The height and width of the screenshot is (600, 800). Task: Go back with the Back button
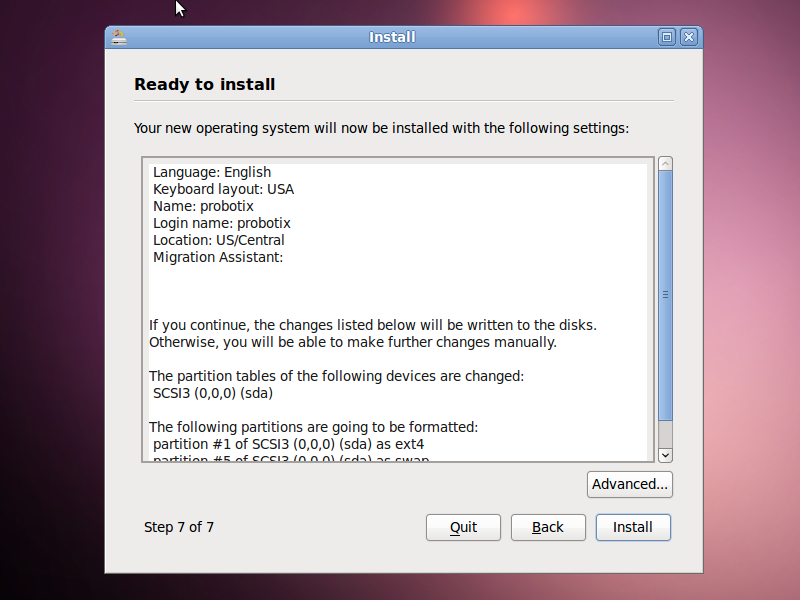tap(548, 527)
